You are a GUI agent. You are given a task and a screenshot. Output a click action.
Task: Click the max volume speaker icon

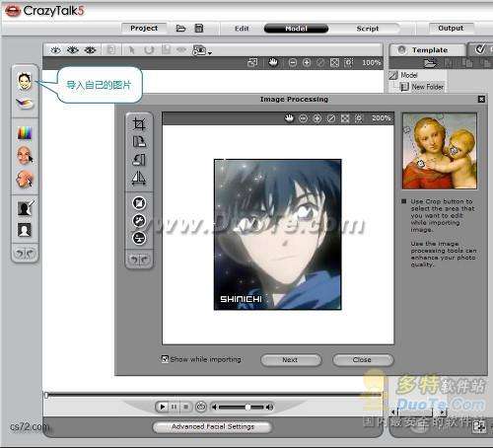(269, 408)
